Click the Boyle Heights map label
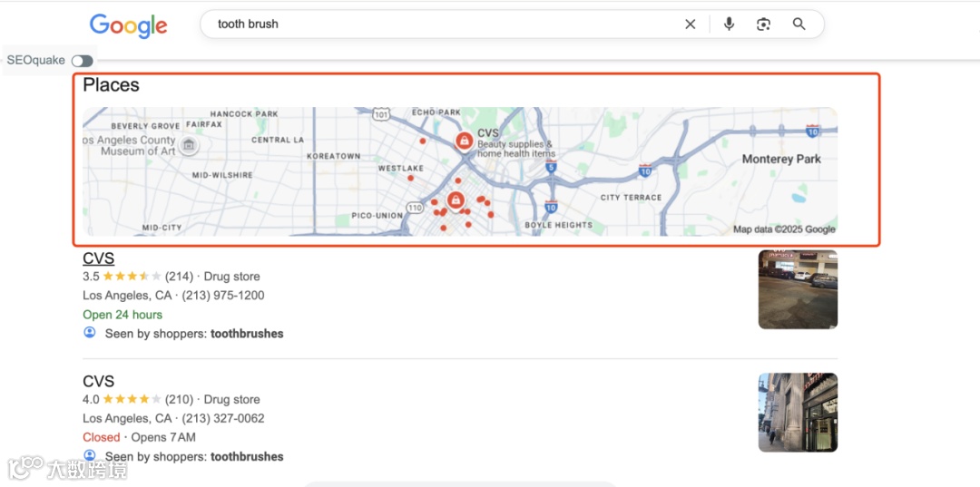Screen dimensions: 980x487 [558, 225]
